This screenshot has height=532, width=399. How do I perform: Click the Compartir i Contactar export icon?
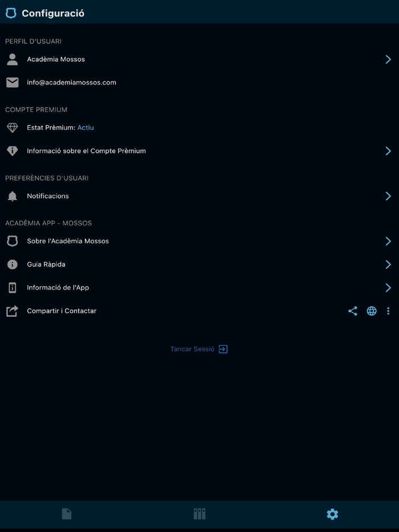(12, 311)
